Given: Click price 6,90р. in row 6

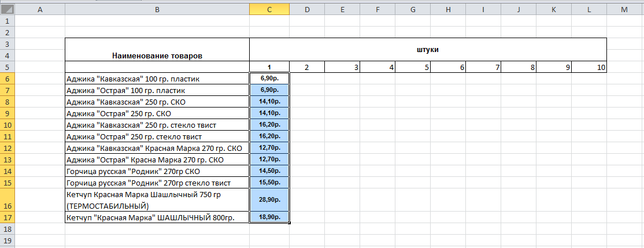Looking at the screenshot, I should point(269,79).
